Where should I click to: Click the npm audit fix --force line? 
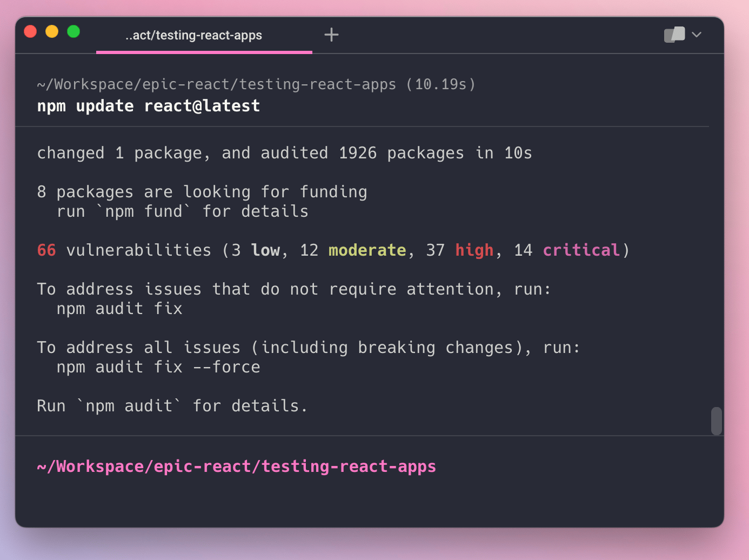click(x=158, y=367)
